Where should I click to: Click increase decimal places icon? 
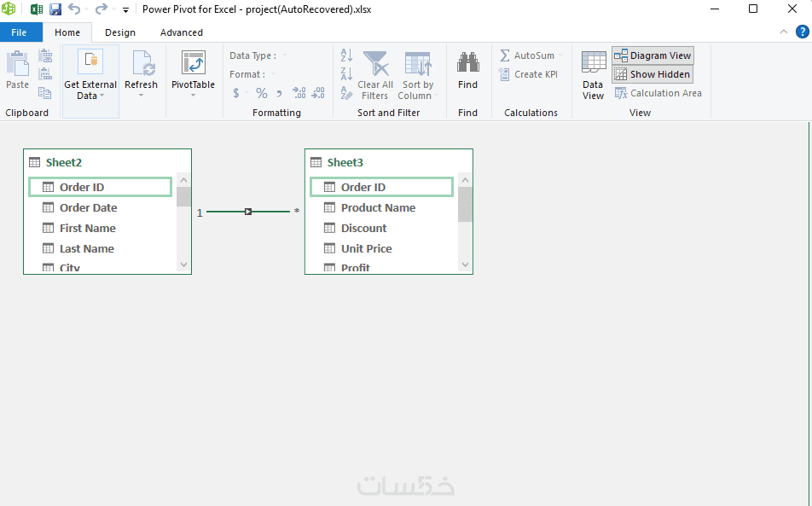pos(299,93)
